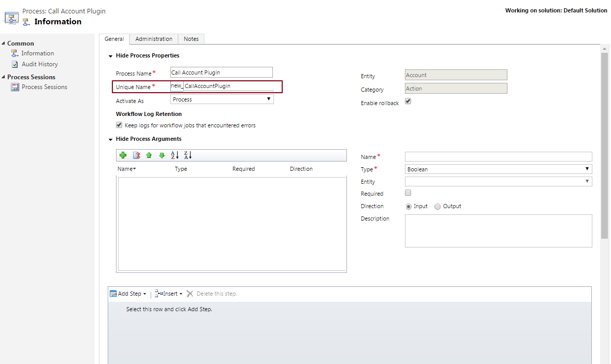The height and width of the screenshot is (364, 611).
Task: Select the move argument up icon
Action: click(149, 155)
